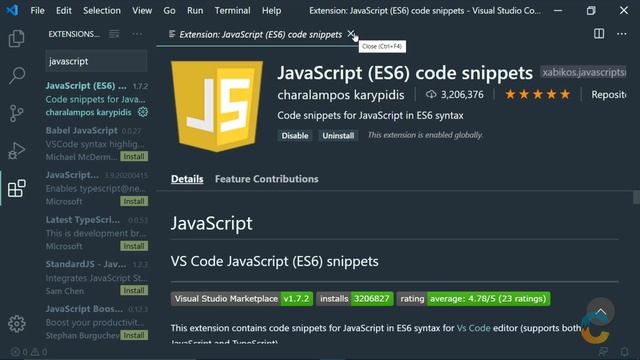Image resolution: width=640 pixels, height=360 pixels.
Task: Install JavaScript Booster extension
Action: coord(134,335)
